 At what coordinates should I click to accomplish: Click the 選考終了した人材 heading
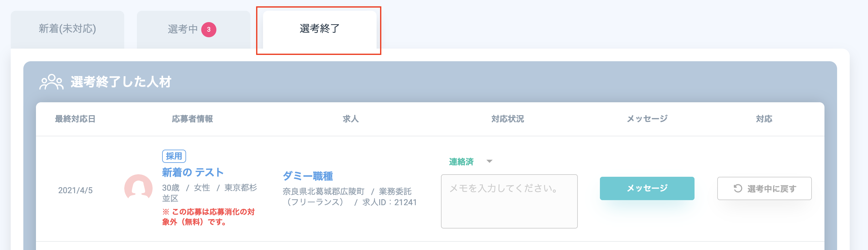(x=121, y=82)
